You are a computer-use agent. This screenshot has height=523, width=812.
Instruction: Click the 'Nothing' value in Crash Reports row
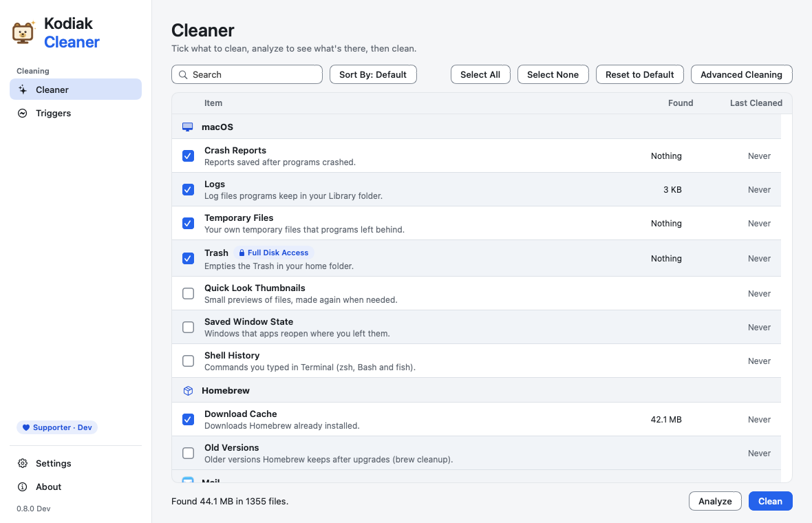[x=666, y=156]
